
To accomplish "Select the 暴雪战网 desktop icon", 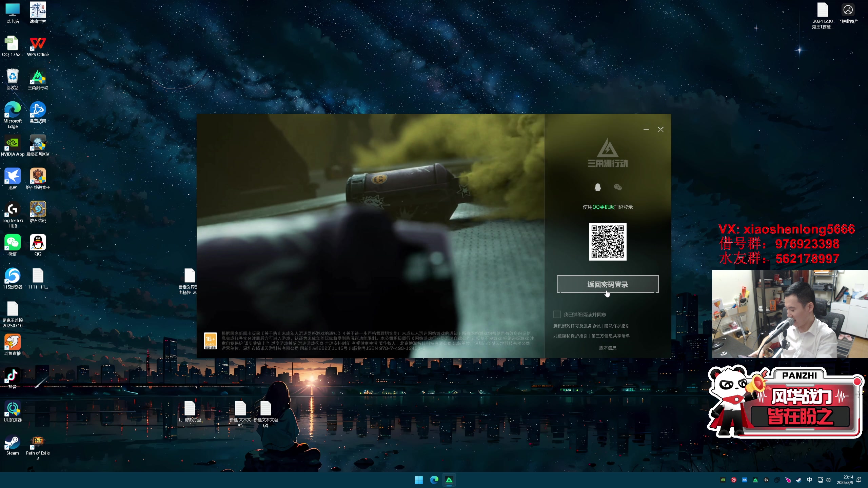I will (38, 113).
